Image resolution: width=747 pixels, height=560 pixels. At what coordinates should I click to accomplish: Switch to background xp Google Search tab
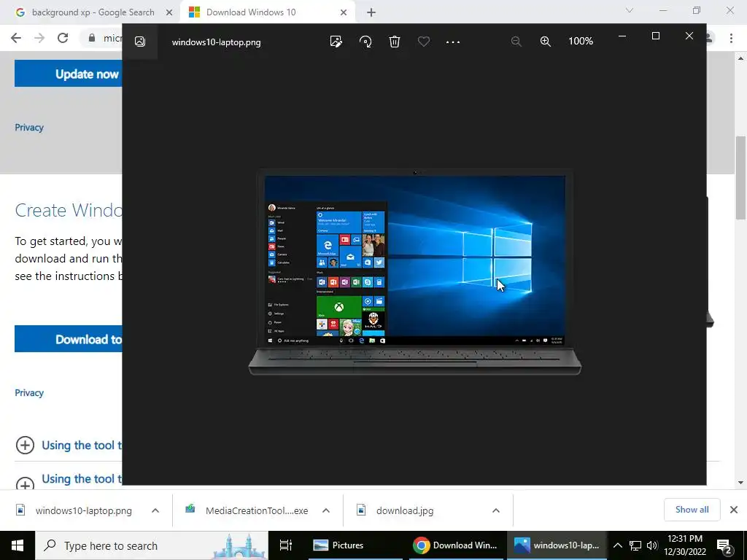(x=93, y=12)
